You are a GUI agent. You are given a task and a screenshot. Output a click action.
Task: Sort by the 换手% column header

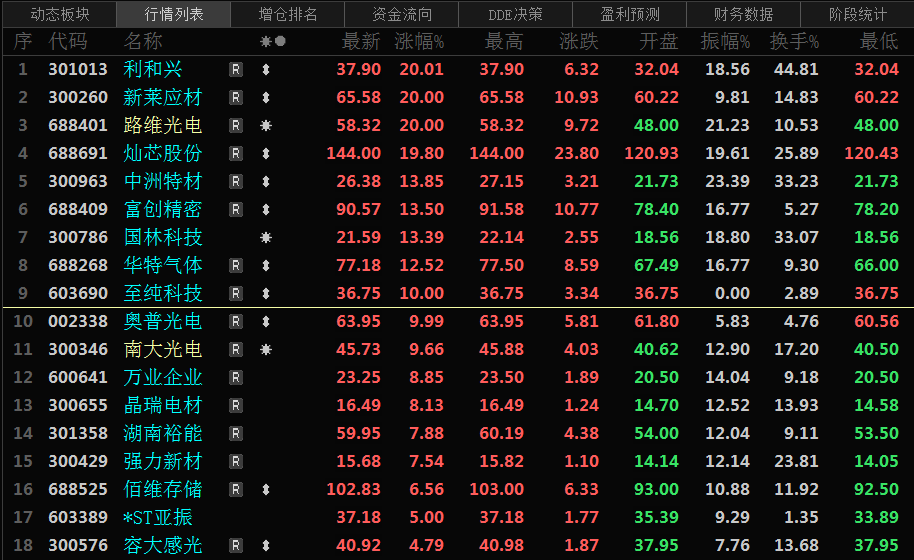click(x=794, y=41)
